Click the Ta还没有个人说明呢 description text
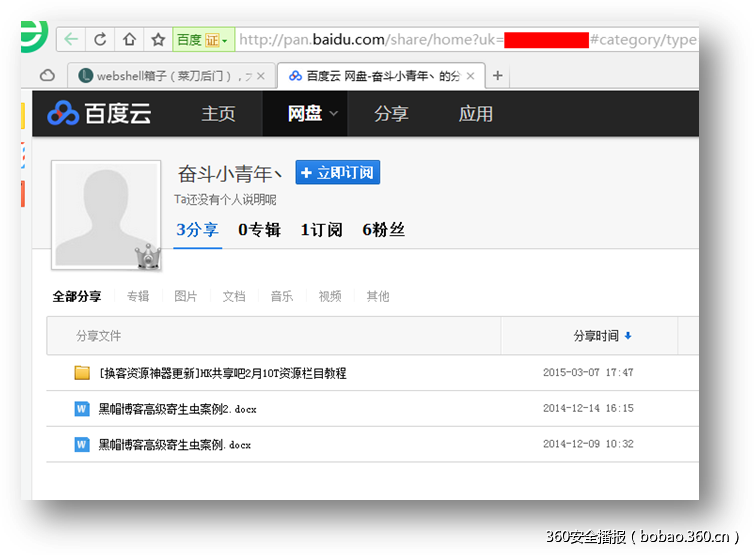The image size is (754, 555). pos(225,200)
